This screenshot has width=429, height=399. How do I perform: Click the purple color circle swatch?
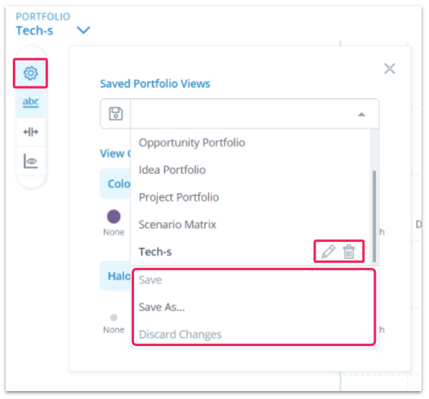click(x=114, y=217)
